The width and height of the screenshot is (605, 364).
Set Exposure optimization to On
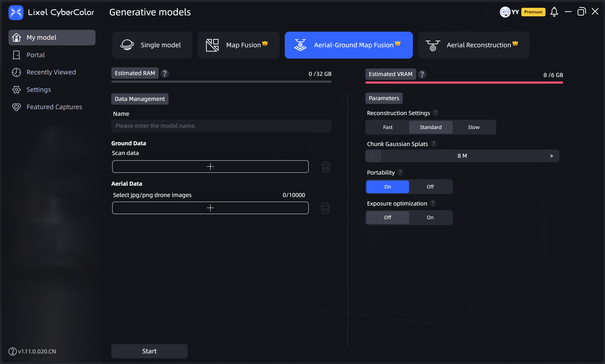point(430,217)
